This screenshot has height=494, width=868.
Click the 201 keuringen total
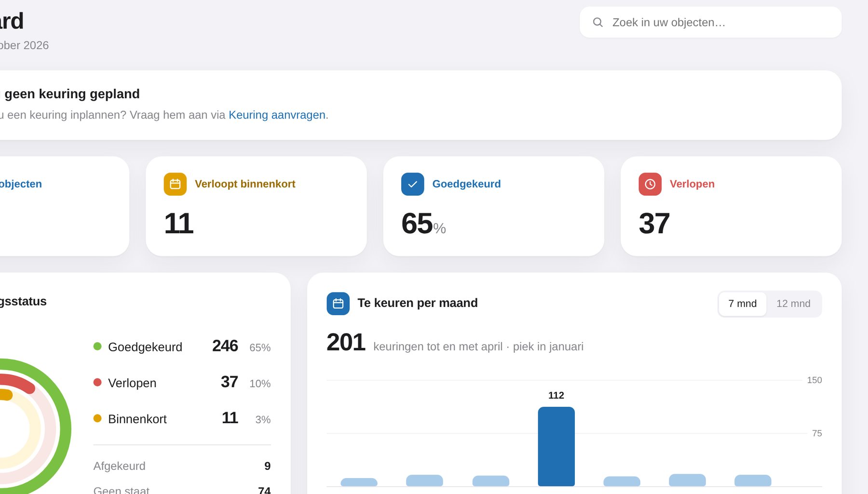coord(346,342)
